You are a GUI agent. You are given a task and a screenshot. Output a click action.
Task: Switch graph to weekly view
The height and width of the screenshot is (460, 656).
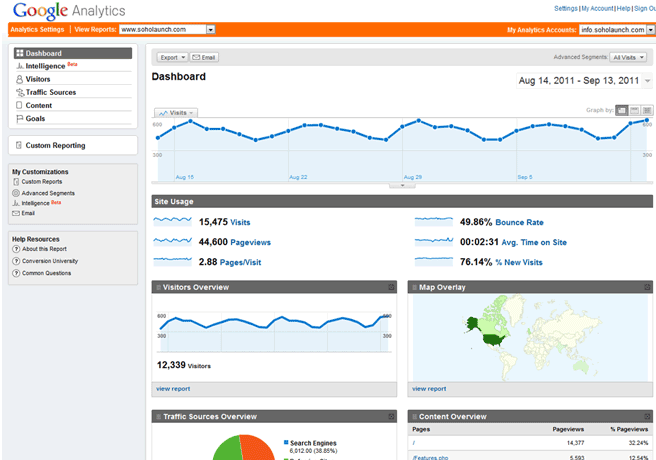tap(635, 109)
